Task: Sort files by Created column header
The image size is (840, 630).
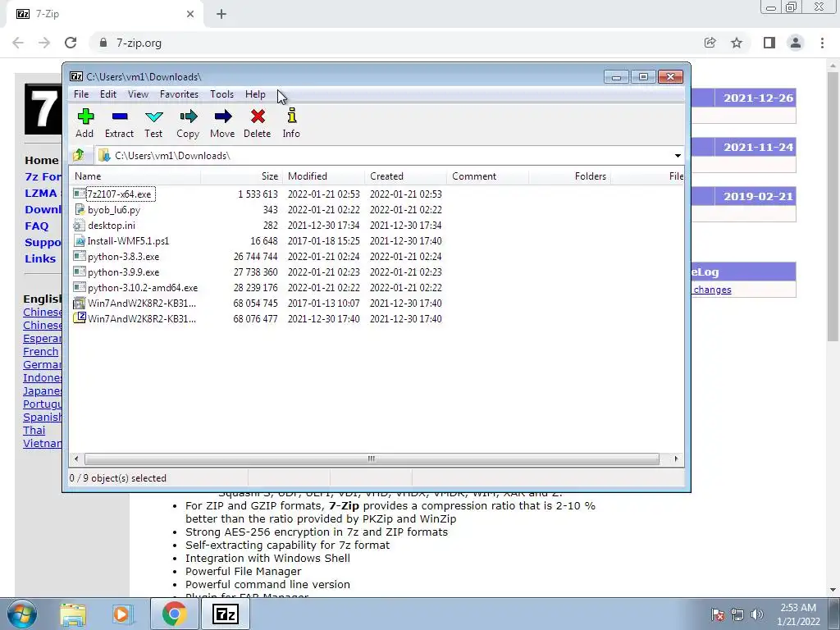Action: [x=405, y=176]
